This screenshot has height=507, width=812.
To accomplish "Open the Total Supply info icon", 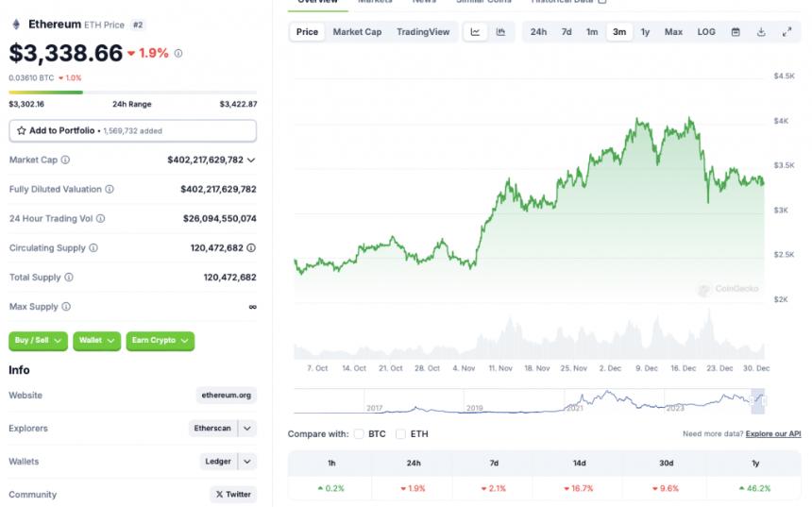I will click(x=68, y=278).
